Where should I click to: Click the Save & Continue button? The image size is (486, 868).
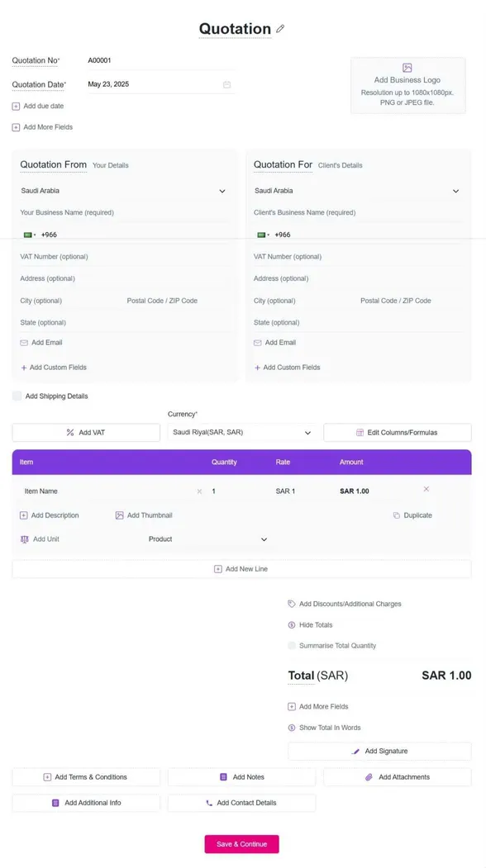241,844
